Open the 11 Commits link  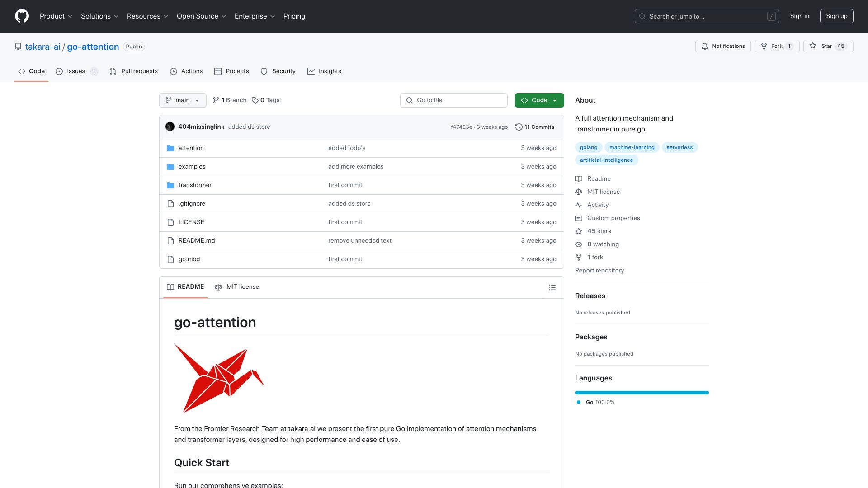point(535,127)
